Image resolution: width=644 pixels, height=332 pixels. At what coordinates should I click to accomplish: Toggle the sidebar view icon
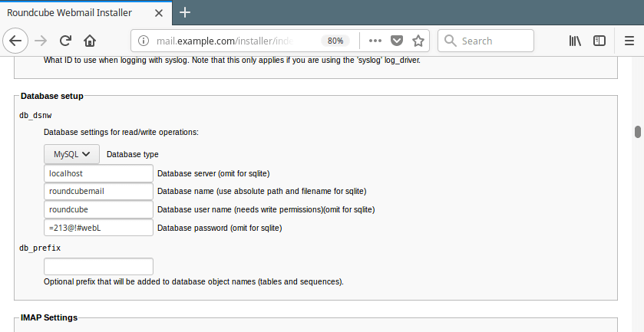click(x=599, y=41)
